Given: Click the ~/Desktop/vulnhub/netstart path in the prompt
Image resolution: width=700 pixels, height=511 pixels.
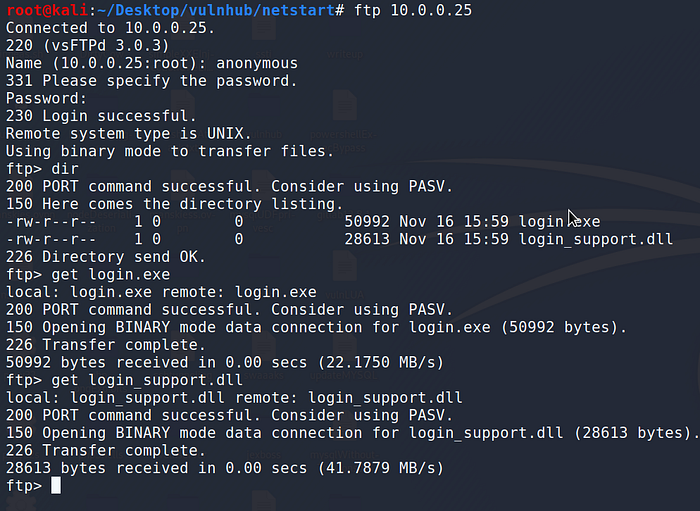Looking at the screenshot, I should pos(213,9).
